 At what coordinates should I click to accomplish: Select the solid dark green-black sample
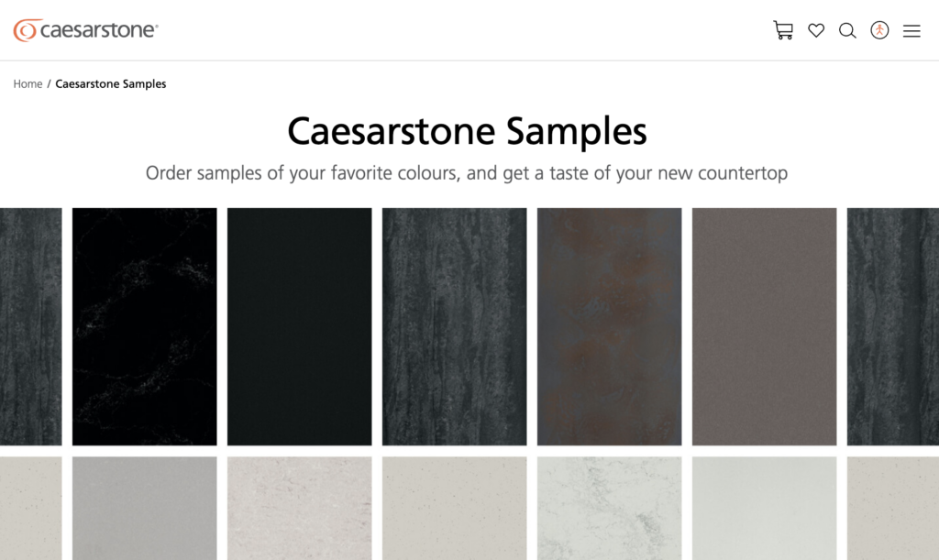click(x=300, y=326)
